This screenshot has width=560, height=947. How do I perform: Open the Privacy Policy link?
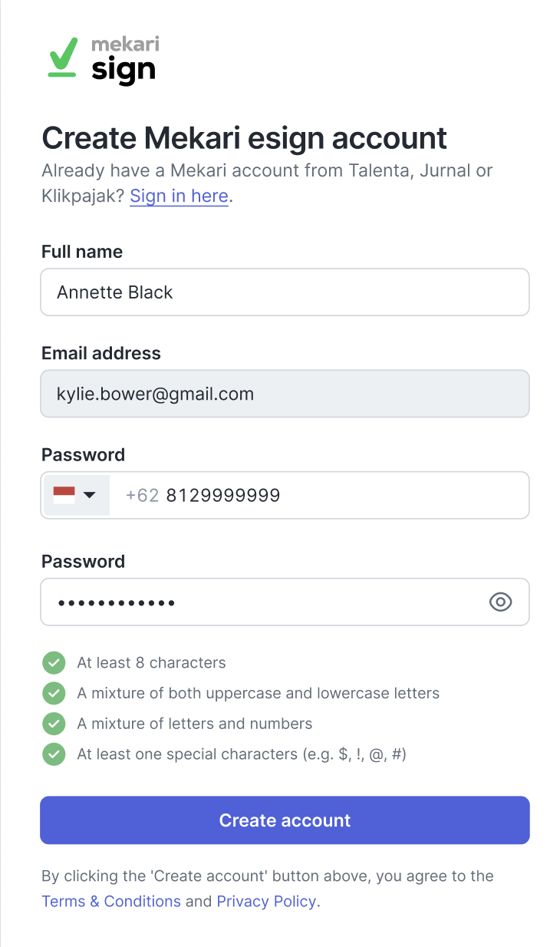coord(266,901)
